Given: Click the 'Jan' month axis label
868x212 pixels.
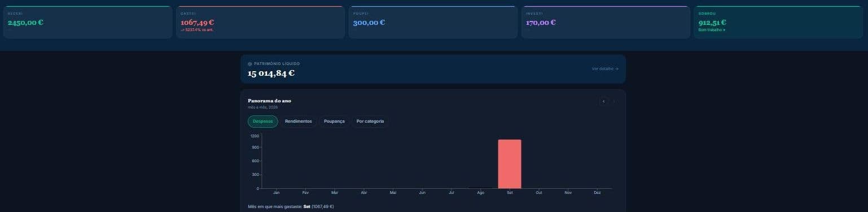Looking at the screenshot, I should point(276,193).
